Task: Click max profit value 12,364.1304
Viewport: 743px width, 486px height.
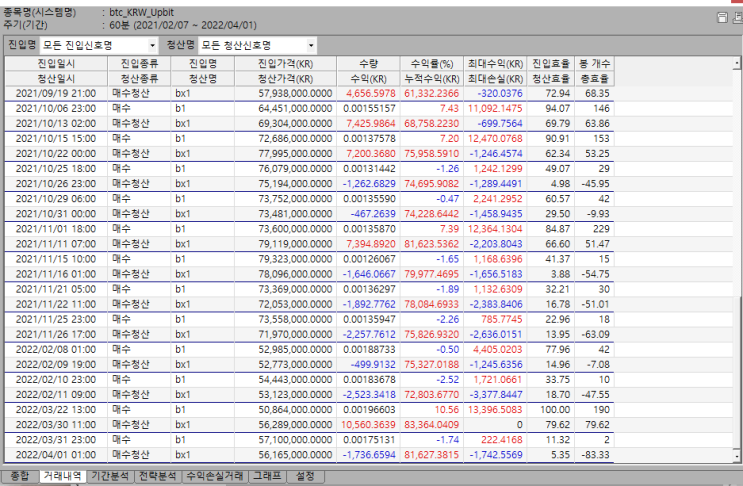Action: [495, 229]
